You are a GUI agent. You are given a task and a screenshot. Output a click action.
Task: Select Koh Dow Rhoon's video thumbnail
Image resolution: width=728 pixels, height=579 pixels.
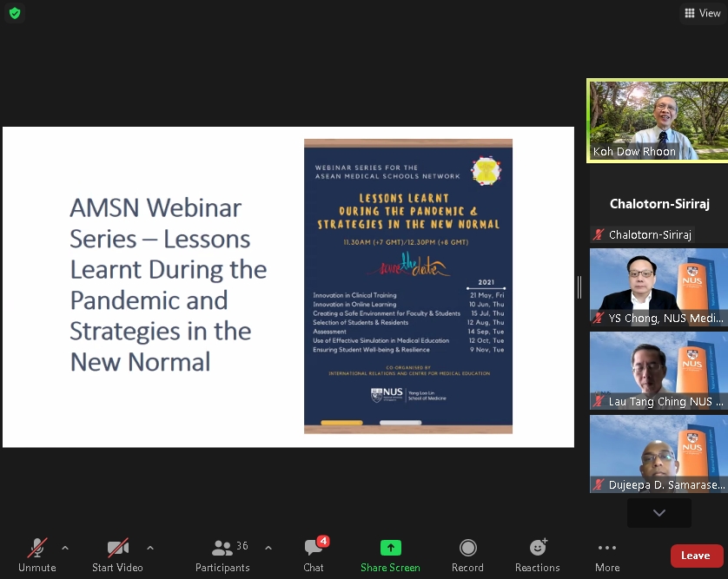(x=657, y=120)
